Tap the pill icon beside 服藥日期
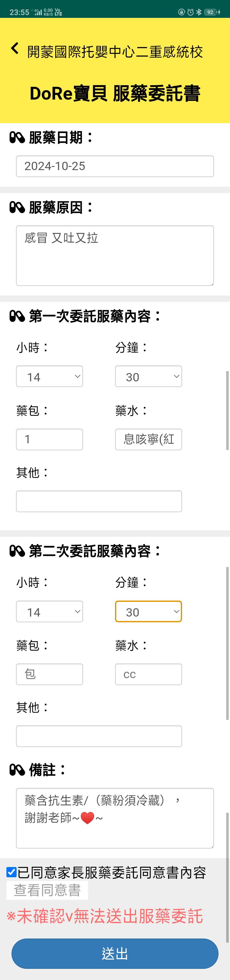Image resolution: width=230 pixels, height=980 pixels. coord(17,137)
